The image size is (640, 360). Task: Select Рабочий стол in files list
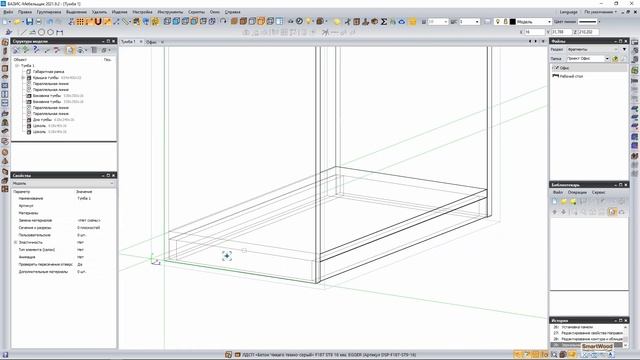[x=571, y=76]
